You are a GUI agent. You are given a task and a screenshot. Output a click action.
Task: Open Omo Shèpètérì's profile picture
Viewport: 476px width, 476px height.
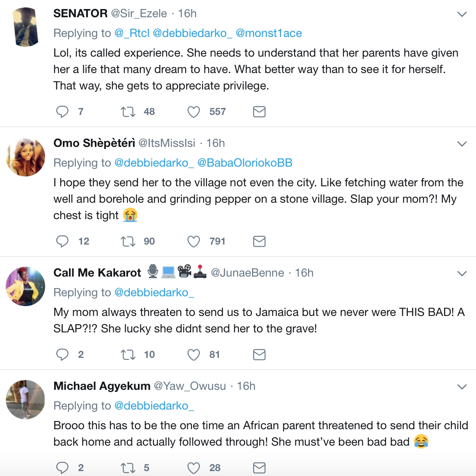point(25,157)
